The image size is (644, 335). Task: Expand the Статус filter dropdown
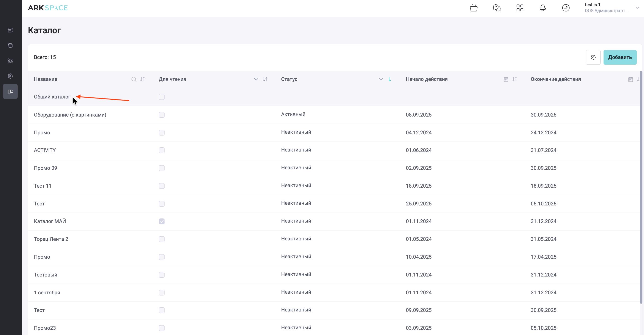tap(381, 79)
